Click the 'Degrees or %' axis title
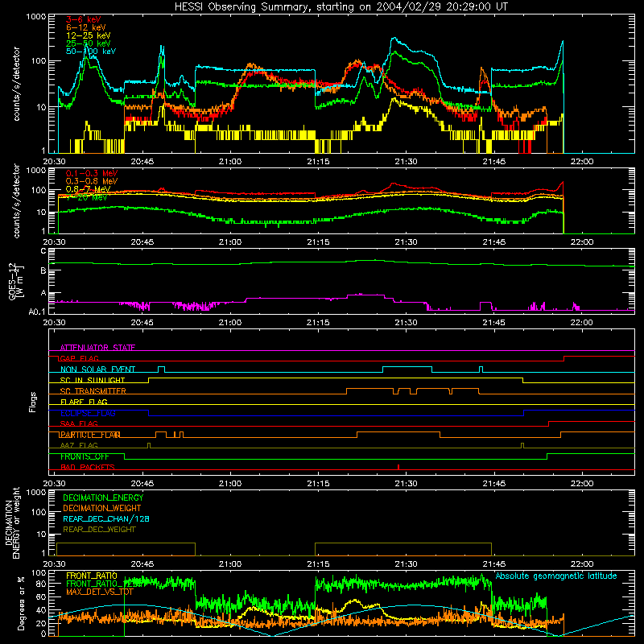Screen dimensions: 644x644 21,603
